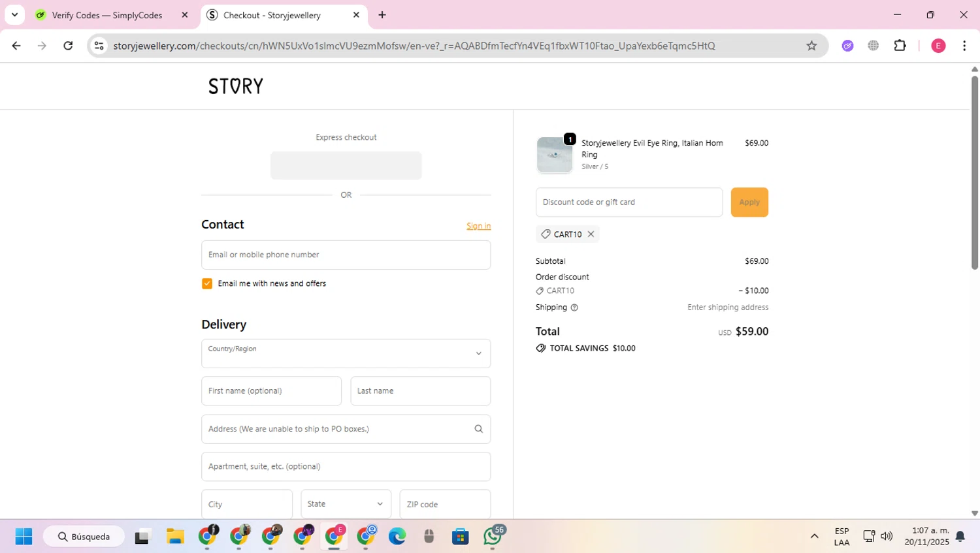Image resolution: width=980 pixels, height=553 pixels.
Task: Uncheck Email me with news and offers
Action: click(x=207, y=283)
